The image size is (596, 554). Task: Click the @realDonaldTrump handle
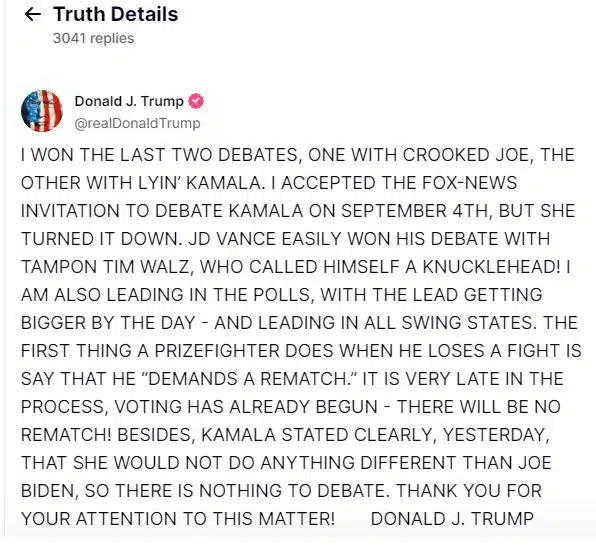138,123
